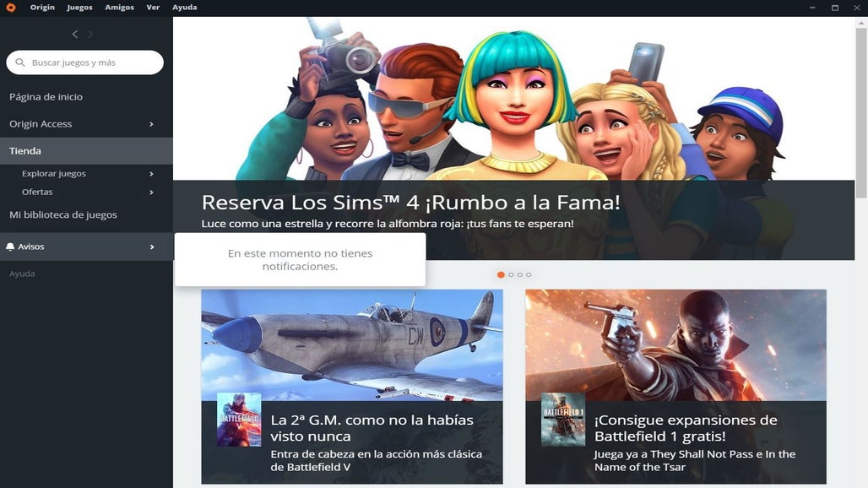Screen dimensions: 868x488
Task: Click the vertical scrollbar thumb
Action: [x=861, y=110]
